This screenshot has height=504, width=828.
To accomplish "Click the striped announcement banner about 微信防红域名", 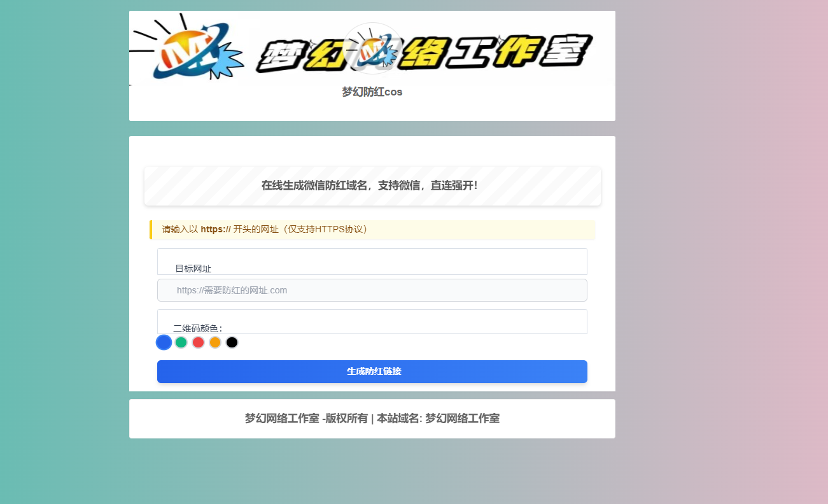I will [372, 186].
